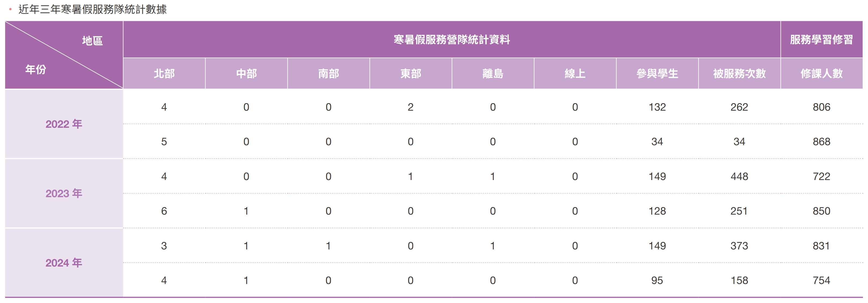868x303 pixels.
Task: Select the 線上 column header
Action: click(x=575, y=73)
